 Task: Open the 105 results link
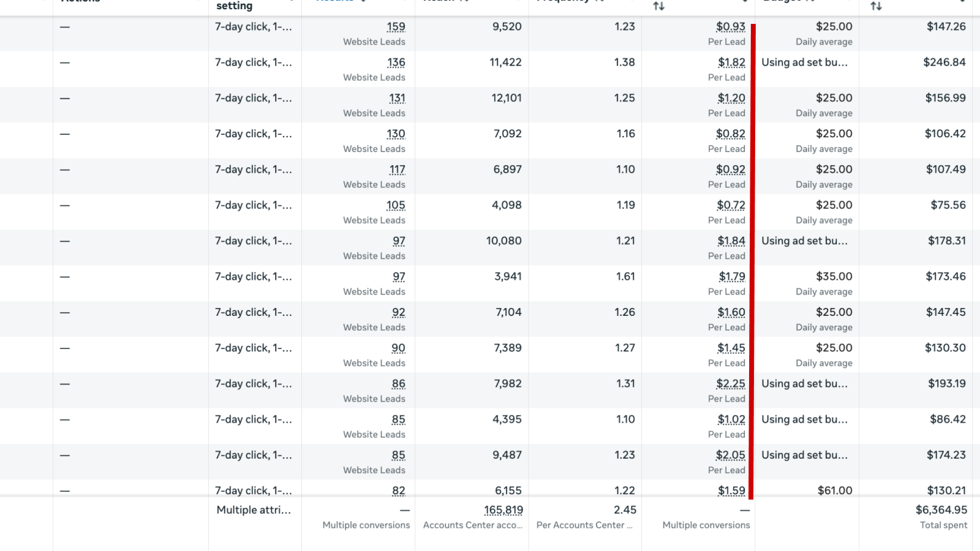pyautogui.click(x=396, y=205)
